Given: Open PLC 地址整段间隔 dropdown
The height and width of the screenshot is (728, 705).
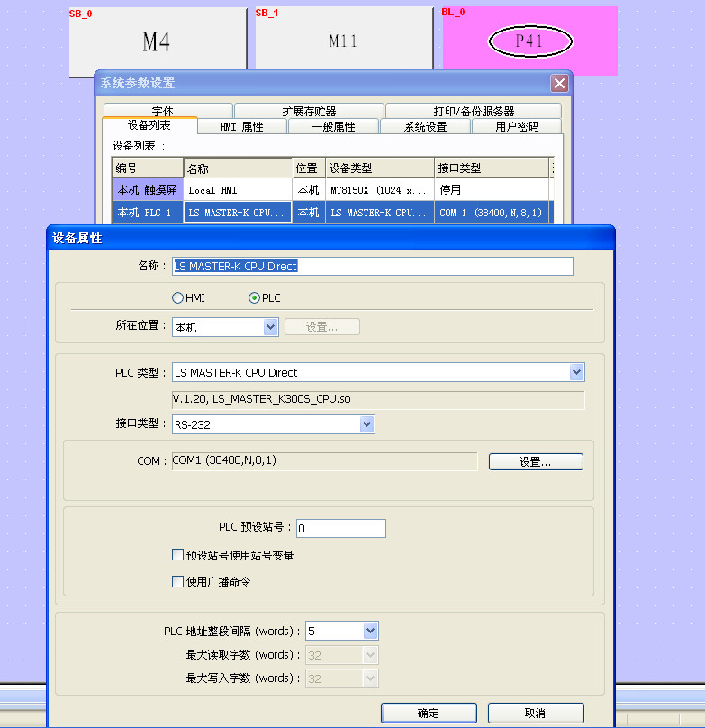Looking at the screenshot, I should click(x=370, y=632).
